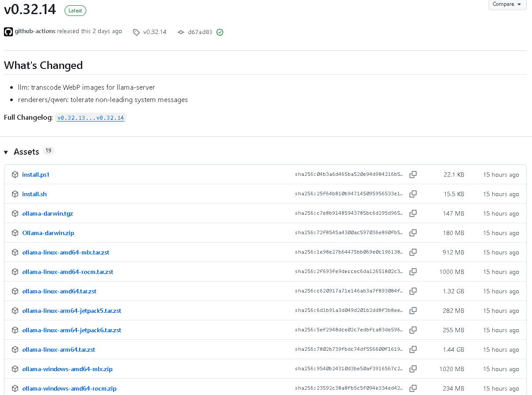
Task: Click package icon next to ollama-linux-arm64-jetpack5.tar.zst
Action: [x=15, y=311]
